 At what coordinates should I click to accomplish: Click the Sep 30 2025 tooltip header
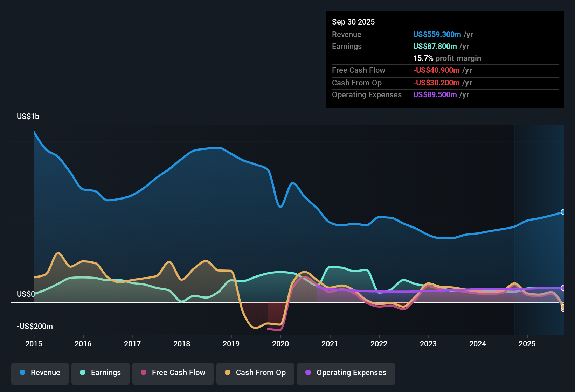354,22
